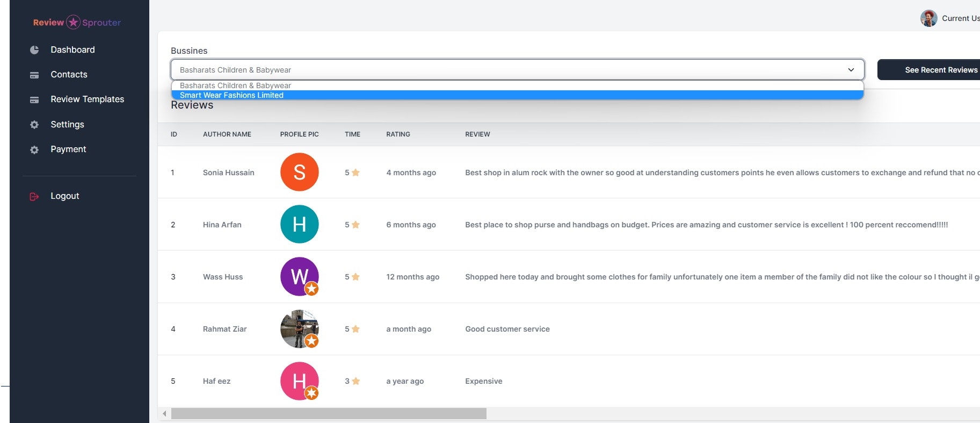
Task: Open the Settings page
Action: pyautogui.click(x=67, y=124)
